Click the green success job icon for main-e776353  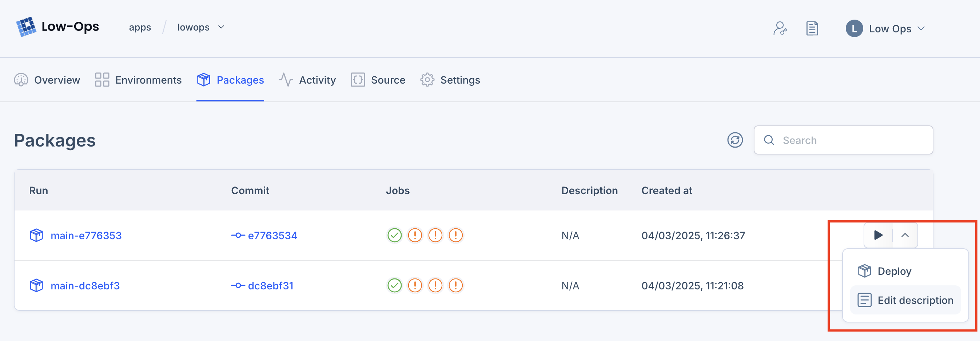(x=395, y=235)
